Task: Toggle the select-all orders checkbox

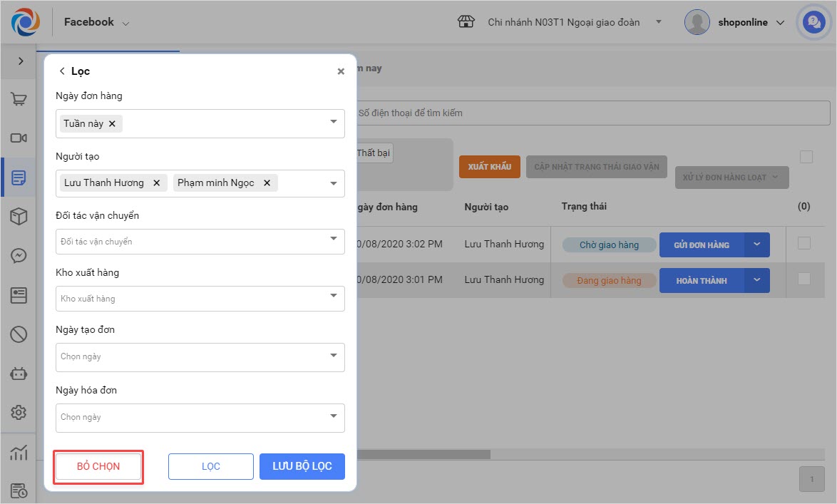Action: [806, 157]
